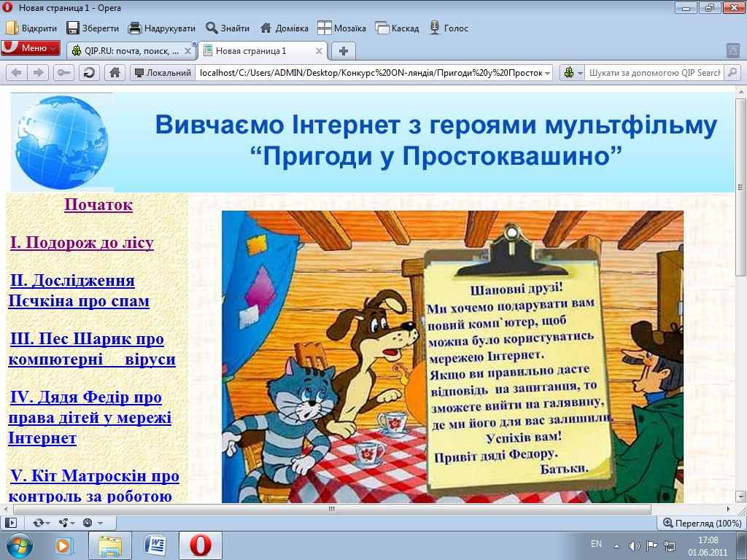The height and width of the screenshot is (560, 747).
Task: Tile windows with Мозаїка button
Action: pos(341,28)
